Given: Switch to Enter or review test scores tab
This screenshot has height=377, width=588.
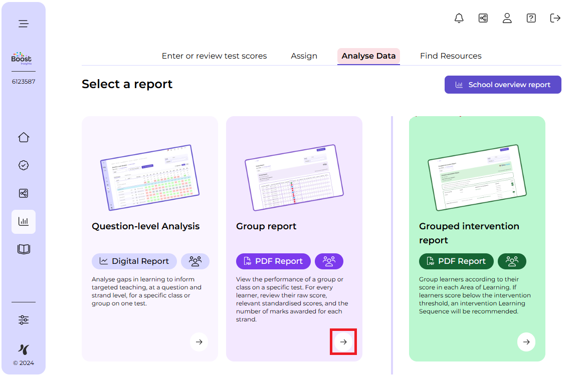Looking at the screenshot, I should 214,56.
